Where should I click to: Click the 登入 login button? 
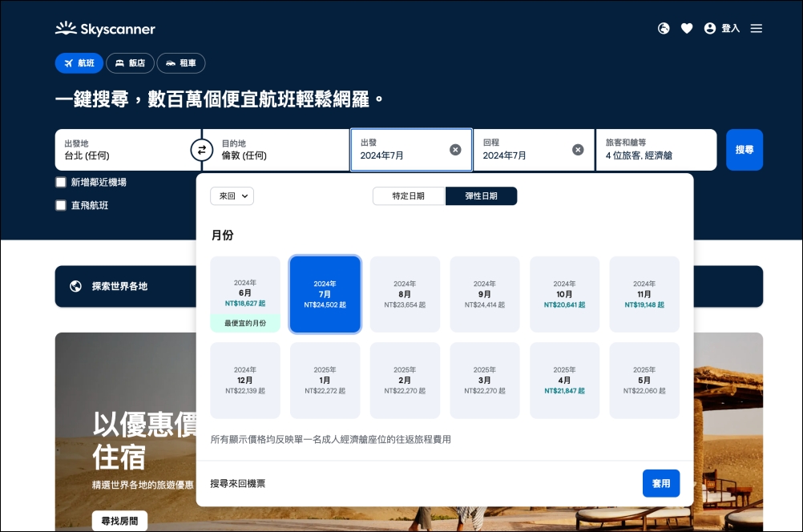point(722,28)
